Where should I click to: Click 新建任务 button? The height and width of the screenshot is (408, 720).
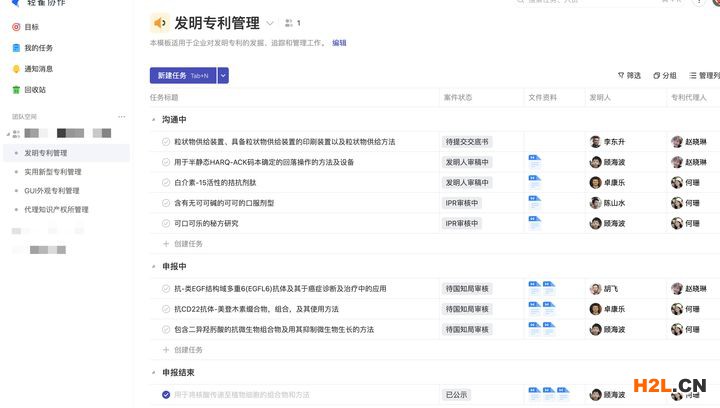click(x=183, y=75)
